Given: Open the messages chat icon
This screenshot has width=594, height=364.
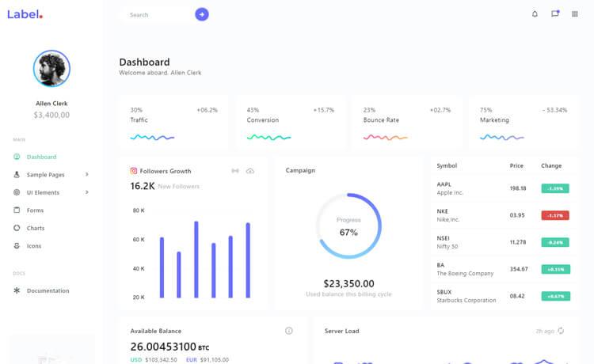Looking at the screenshot, I should tap(555, 14).
